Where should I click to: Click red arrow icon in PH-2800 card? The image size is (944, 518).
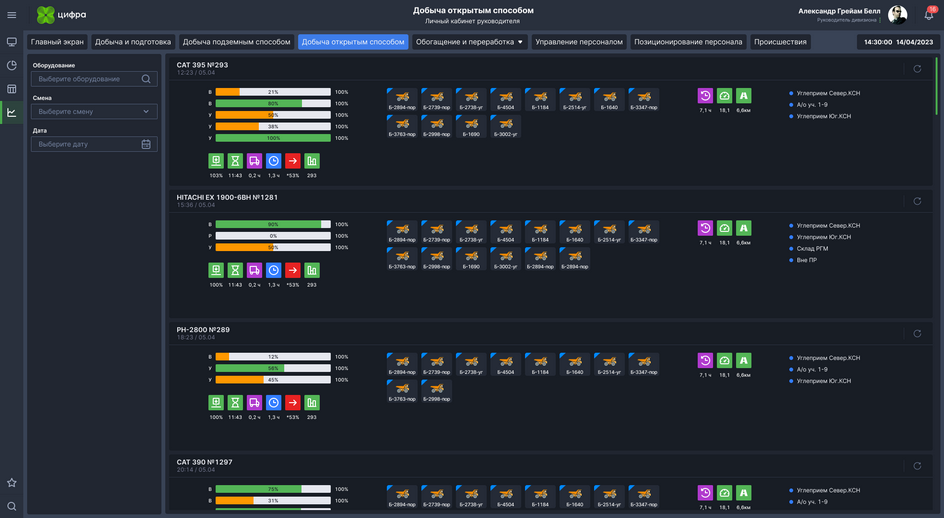click(293, 402)
